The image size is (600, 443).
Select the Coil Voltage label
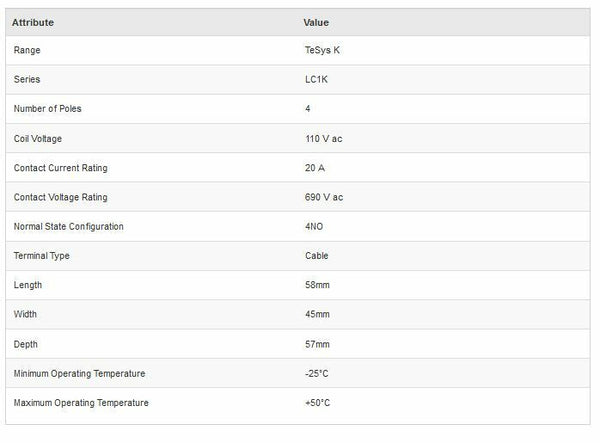(38, 138)
